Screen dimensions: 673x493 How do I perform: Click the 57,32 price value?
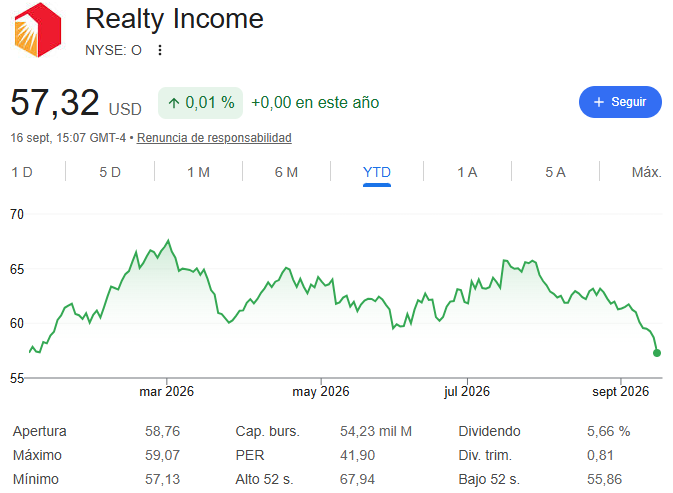pyautogui.click(x=55, y=103)
